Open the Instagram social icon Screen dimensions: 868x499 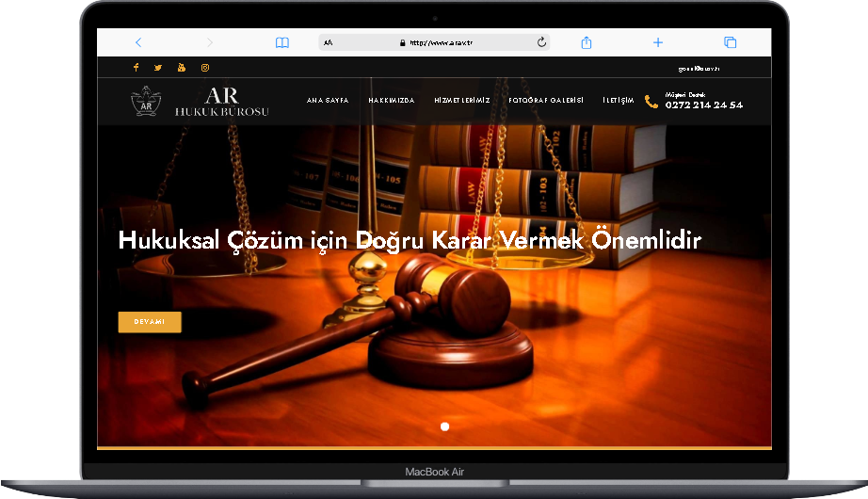[x=205, y=68]
